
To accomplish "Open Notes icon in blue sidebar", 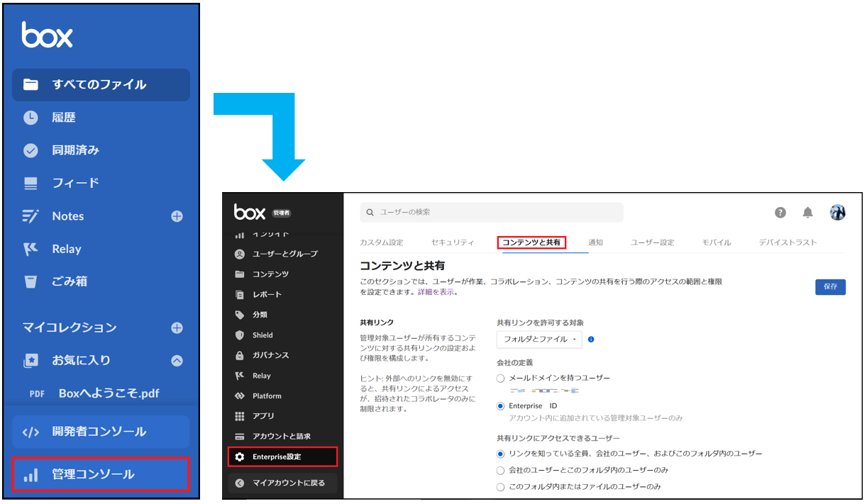I will click(x=31, y=216).
